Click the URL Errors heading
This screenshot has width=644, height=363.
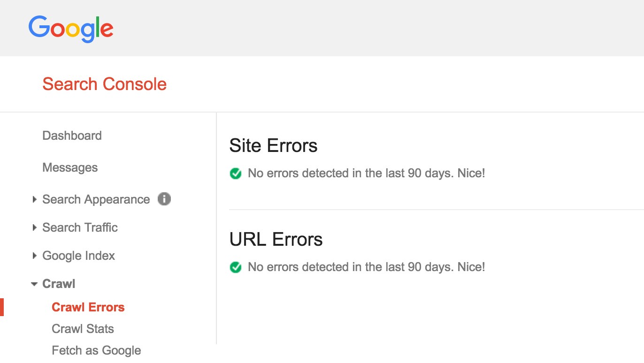tap(276, 239)
